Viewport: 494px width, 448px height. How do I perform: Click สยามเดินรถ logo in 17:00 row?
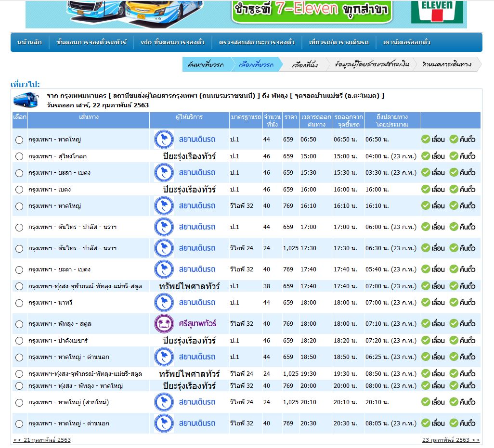[x=164, y=227]
